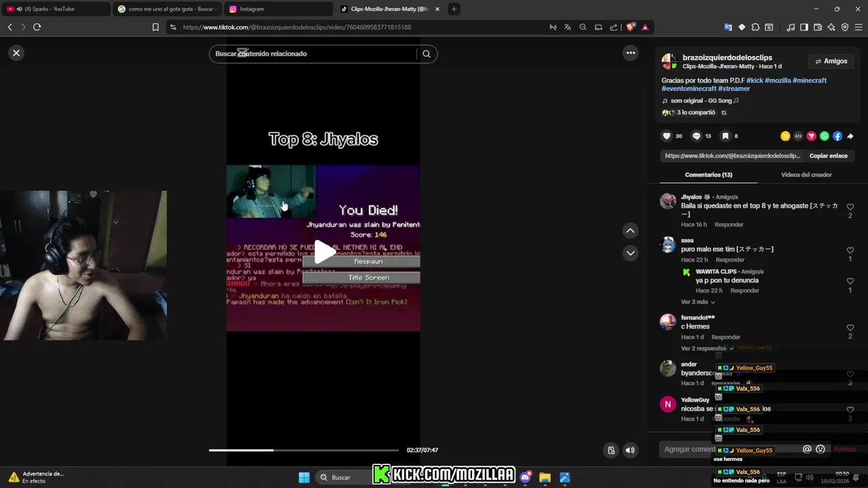Share to Facebook with the blue icon
The width and height of the screenshot is (868, 488).
point(837,136)
